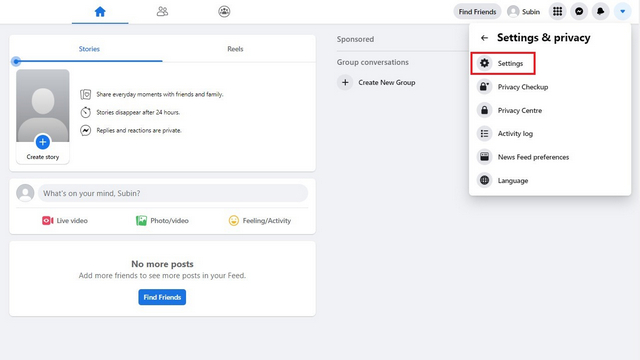
Task: Open News Feed preferences menu entry
Action: click(x=549, y=157)
